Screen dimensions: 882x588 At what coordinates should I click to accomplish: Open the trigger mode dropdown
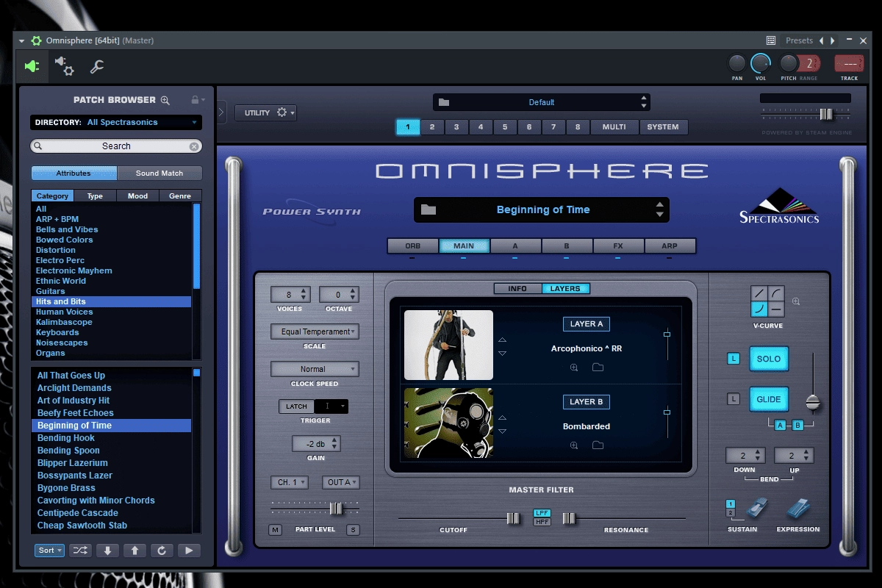tap(331, 406)
